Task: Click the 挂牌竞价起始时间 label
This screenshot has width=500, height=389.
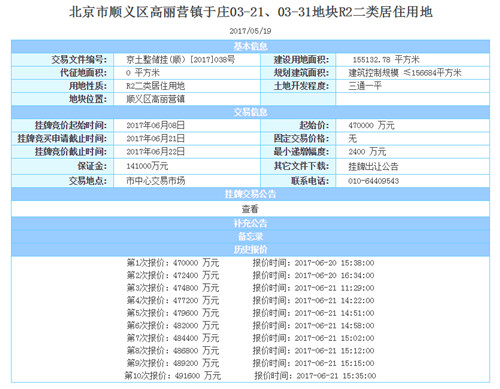Action: pos(71,125)
